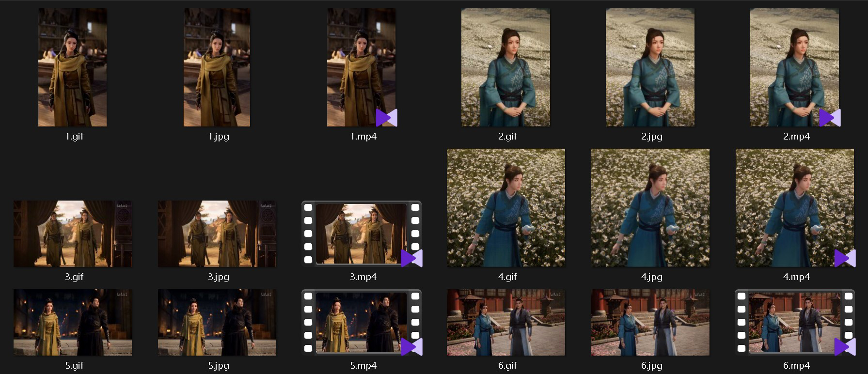Select the 6.mp4 filmstrip video thumbnail
The width and height of the screenshot is (868, 374).
coord(795,322)
